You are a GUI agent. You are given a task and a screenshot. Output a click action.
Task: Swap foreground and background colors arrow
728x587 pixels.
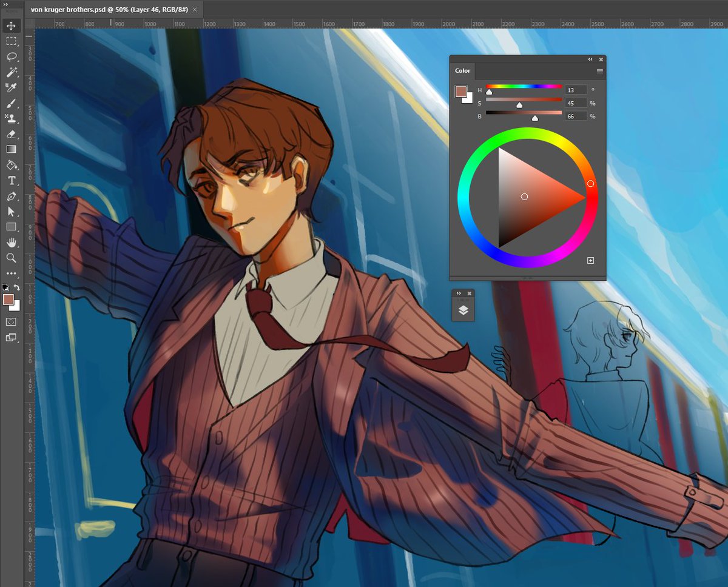[x=17, y=287]
